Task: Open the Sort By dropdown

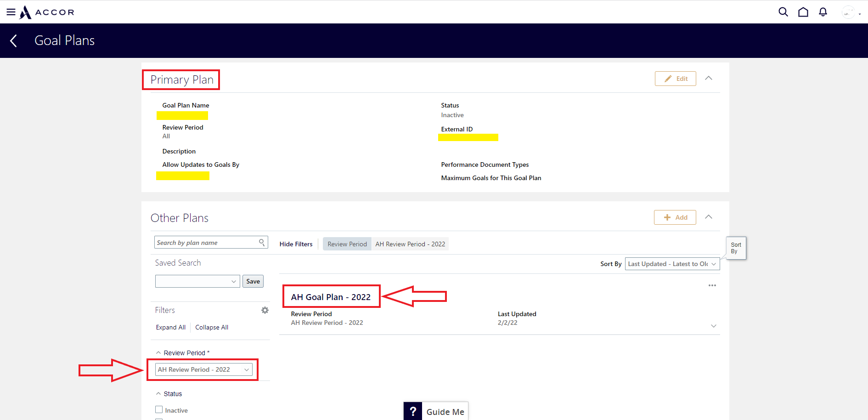Action: pos(672,264)
